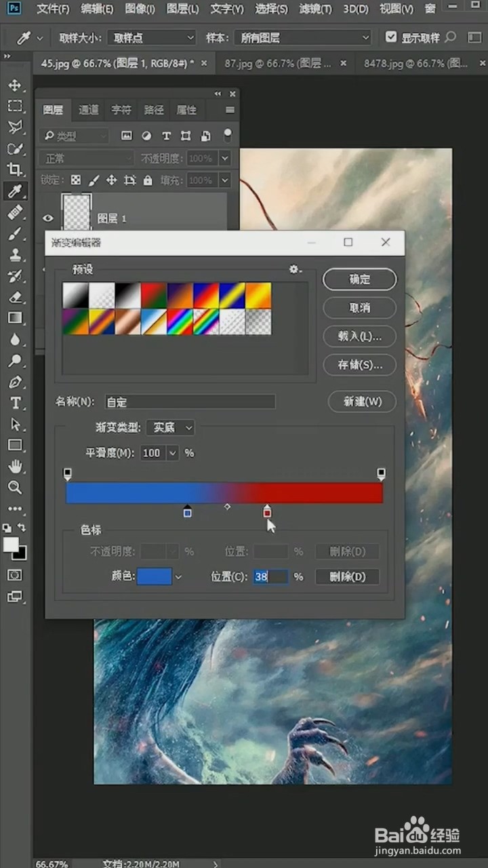Switch to the 路径 tab
488x868 pixels.
click(x=154, y=110)
